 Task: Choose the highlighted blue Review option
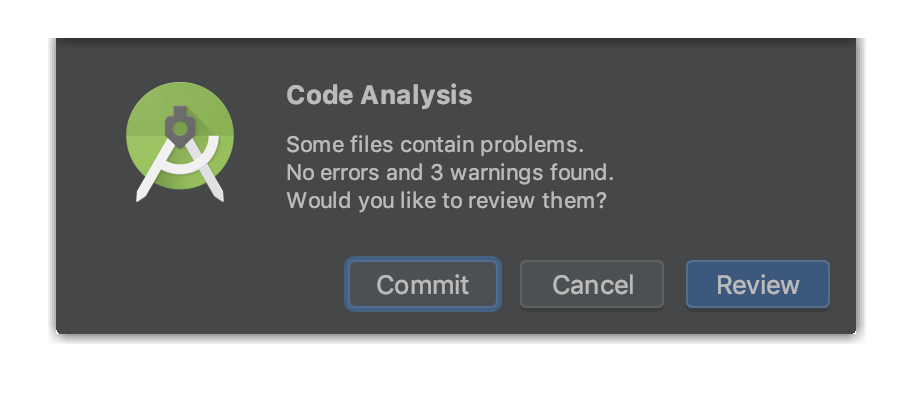757,285
